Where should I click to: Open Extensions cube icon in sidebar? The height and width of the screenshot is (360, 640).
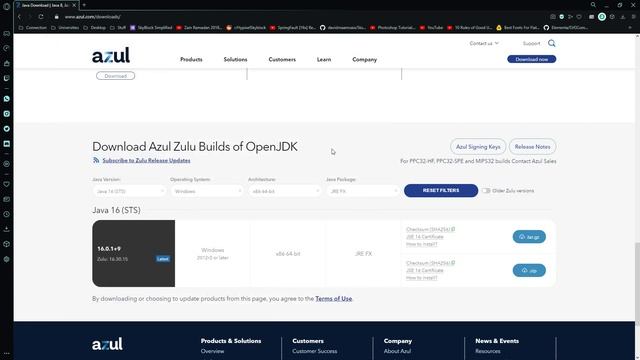pos(7,244)
